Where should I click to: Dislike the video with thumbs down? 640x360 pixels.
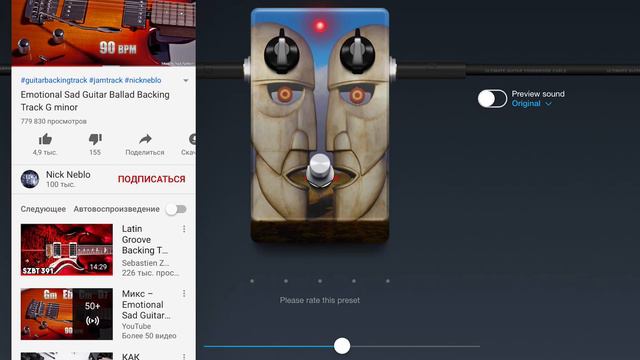click(95, 140)
